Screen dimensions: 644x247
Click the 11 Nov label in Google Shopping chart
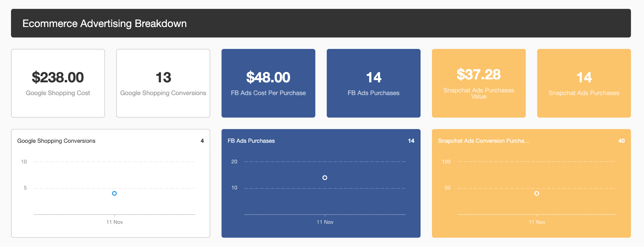pyautogui.click(x=115, y=222)
